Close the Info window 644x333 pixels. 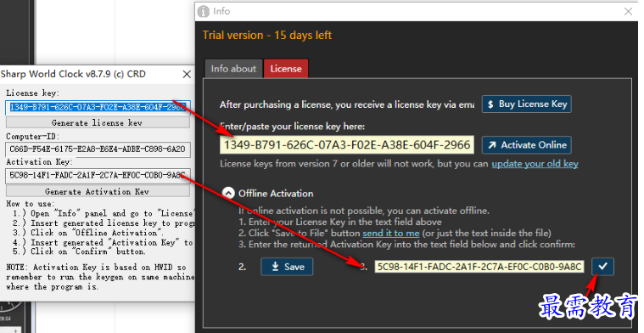point(628,12)
